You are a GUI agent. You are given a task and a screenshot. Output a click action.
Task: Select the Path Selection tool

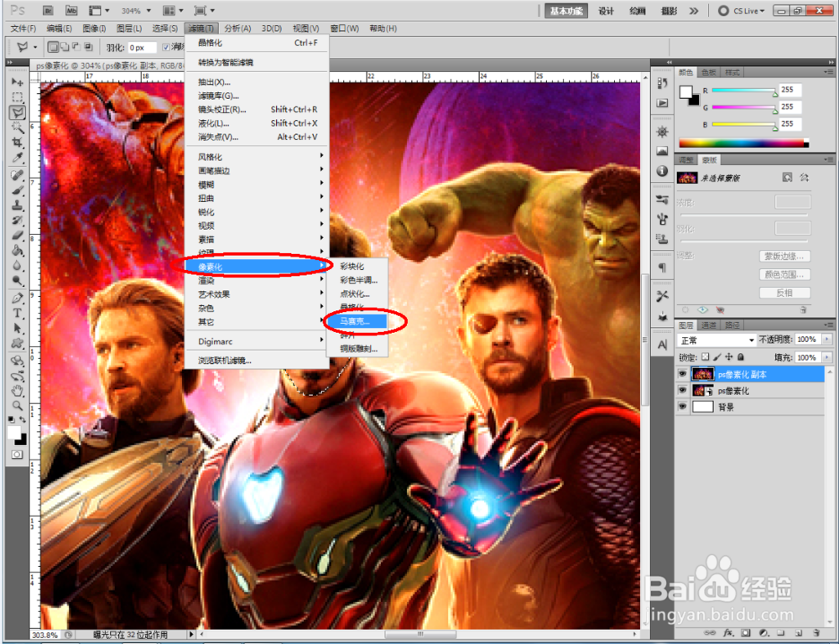click(x=17, y=329)
